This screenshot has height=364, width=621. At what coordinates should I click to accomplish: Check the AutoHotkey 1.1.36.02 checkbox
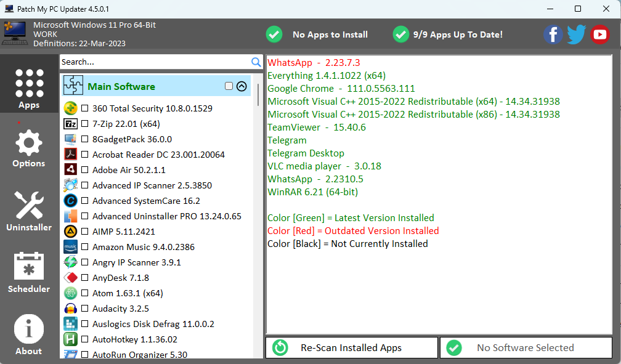(x=85, y=339)
